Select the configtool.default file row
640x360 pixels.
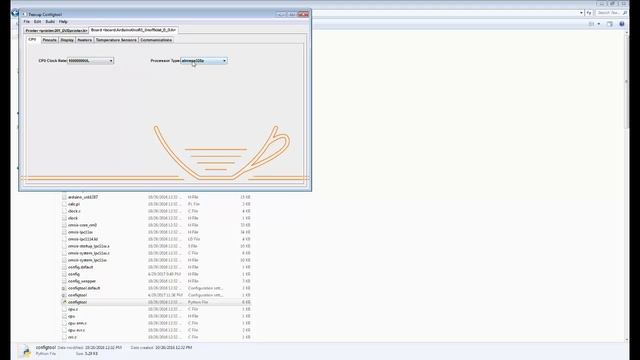156,288
